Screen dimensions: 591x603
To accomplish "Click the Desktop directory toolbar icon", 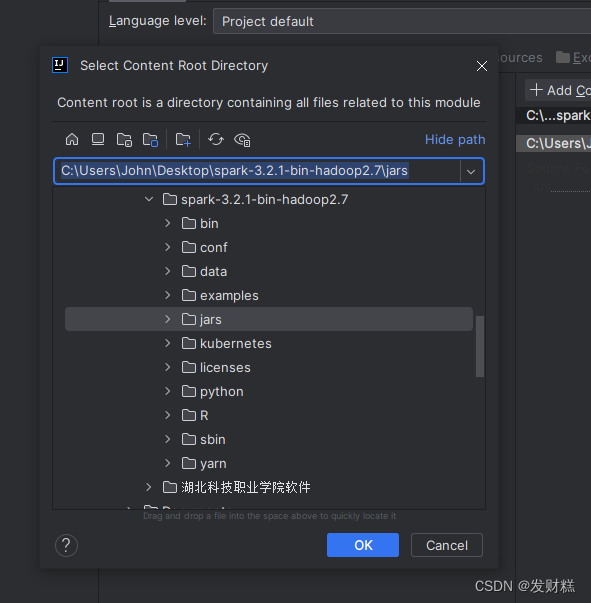I will pos(98,139).
